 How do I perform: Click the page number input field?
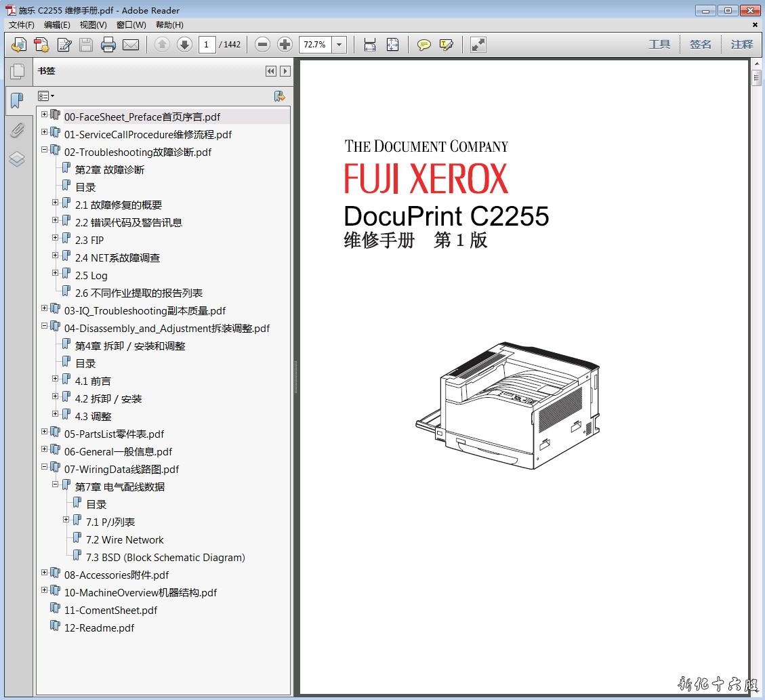[x=207, y=45]
